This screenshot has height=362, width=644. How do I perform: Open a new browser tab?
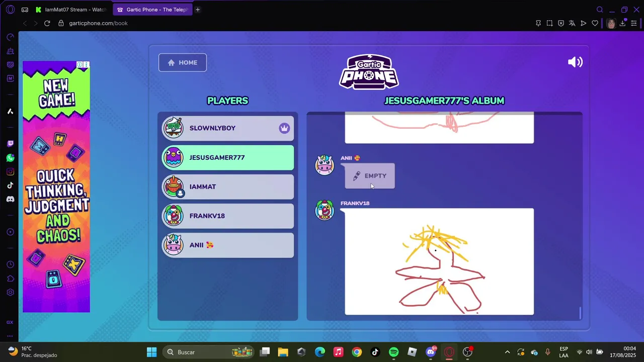(198, 10)
